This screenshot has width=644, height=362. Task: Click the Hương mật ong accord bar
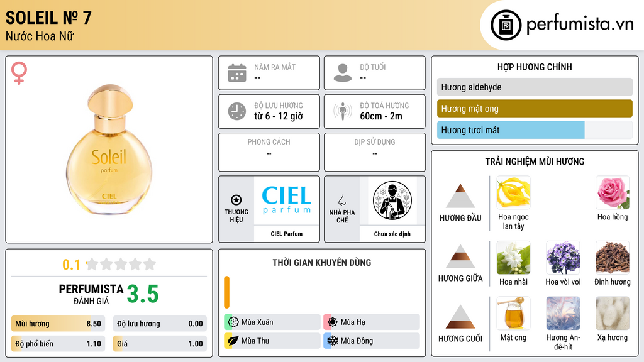pos(535,109)
